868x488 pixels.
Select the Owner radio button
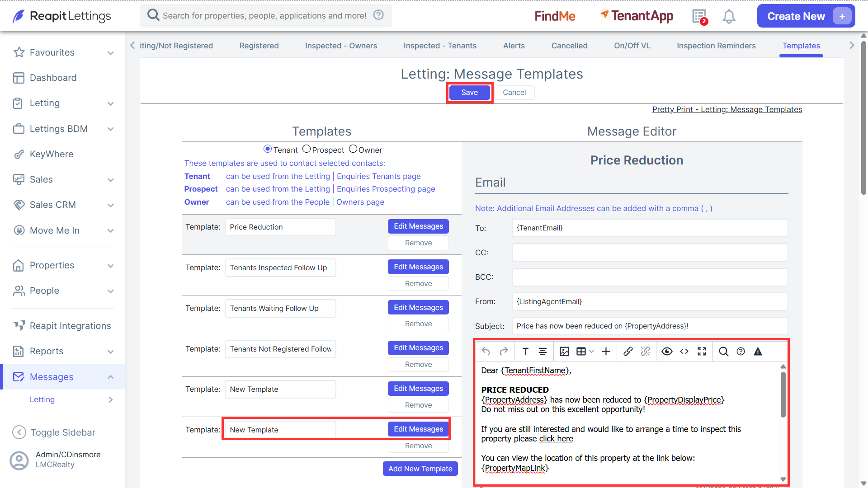(x=353, y=149)
